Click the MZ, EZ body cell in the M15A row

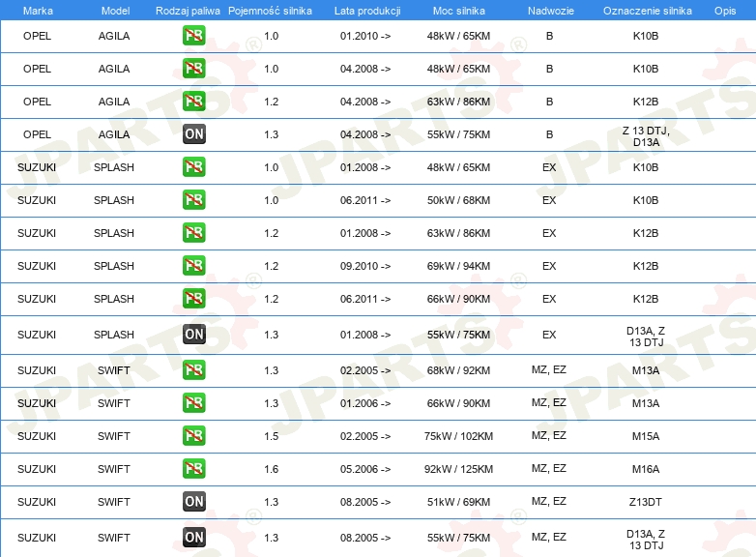[x=549, y=436]
